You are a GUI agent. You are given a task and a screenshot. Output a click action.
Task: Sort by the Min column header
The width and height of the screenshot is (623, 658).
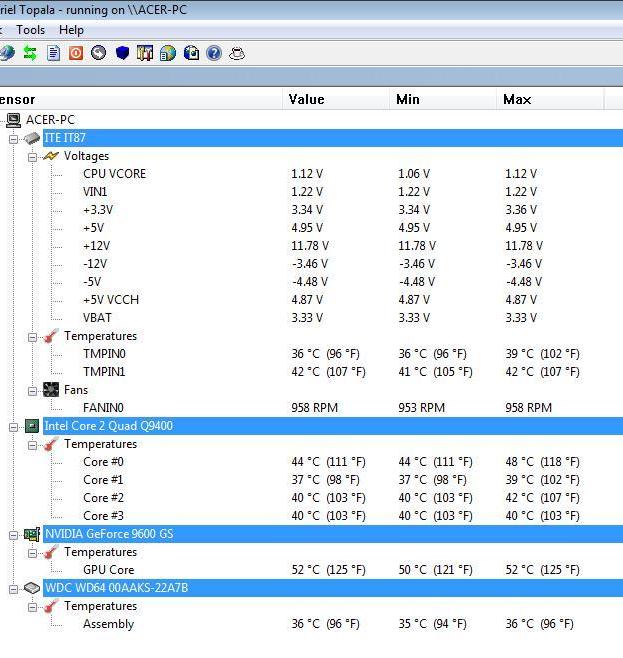443,99
